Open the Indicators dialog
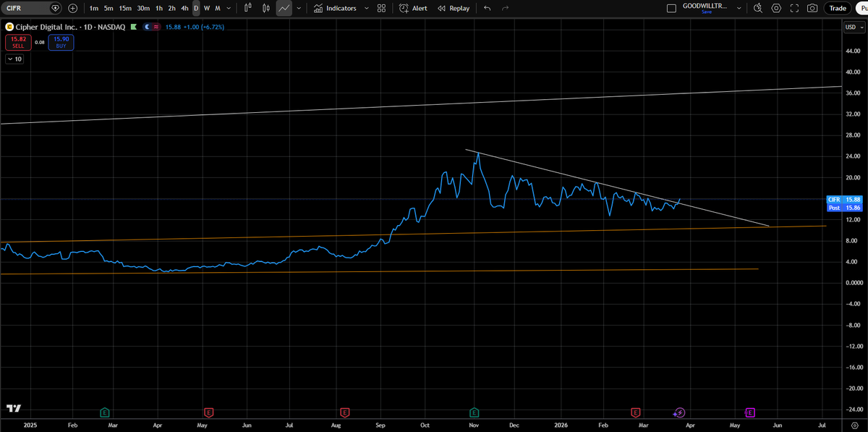This screenshot has height=432, width=868. click(x=335, y=8)
